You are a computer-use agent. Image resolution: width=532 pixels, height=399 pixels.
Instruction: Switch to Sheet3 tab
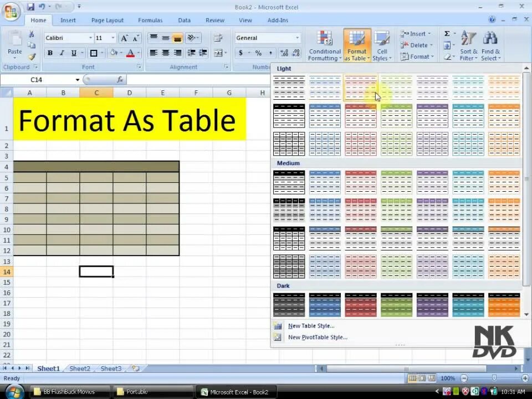pyautogui.click(x=111, y=369)
